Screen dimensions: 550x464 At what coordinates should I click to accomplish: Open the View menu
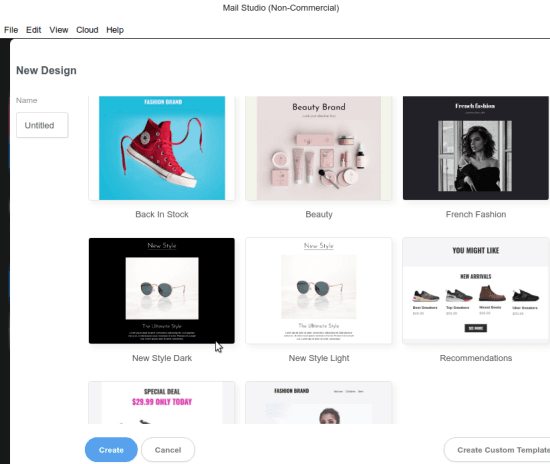coord(59,30)
